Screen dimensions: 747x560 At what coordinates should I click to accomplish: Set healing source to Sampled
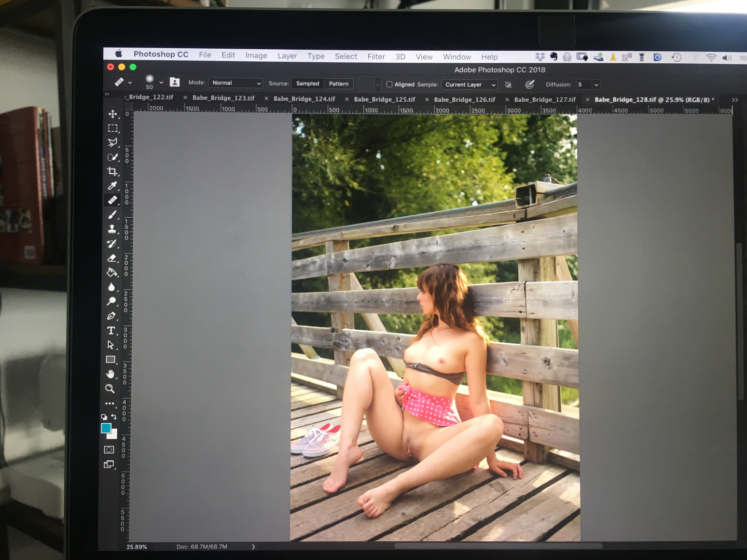[308, 83]
